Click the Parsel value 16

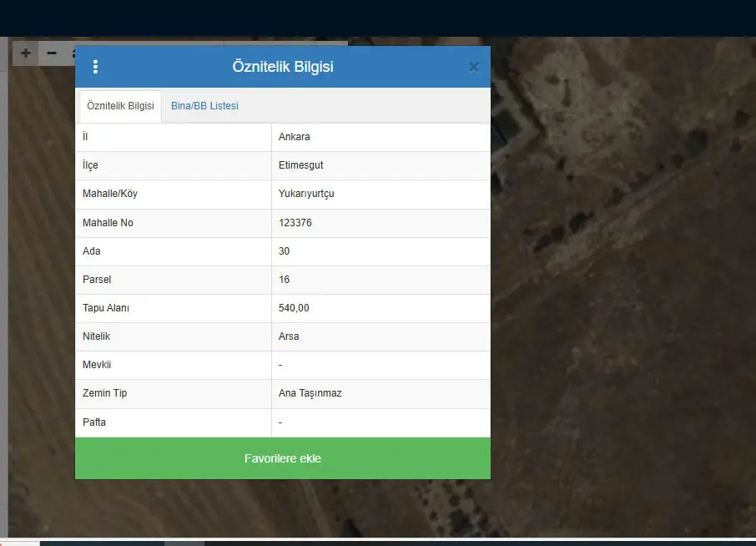284,280
